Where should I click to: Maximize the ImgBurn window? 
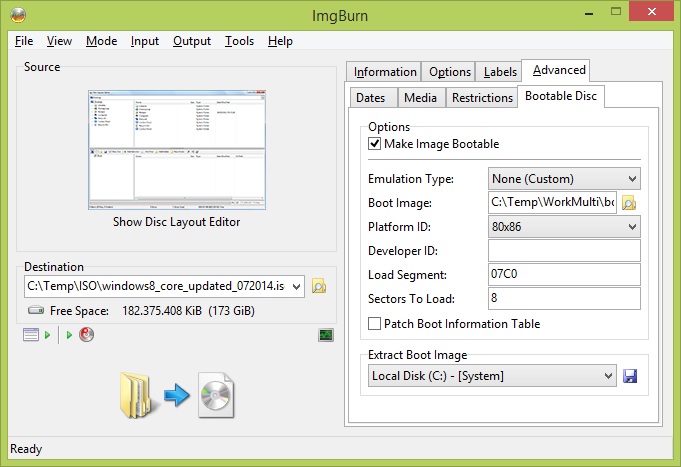(x=616, y=12)
